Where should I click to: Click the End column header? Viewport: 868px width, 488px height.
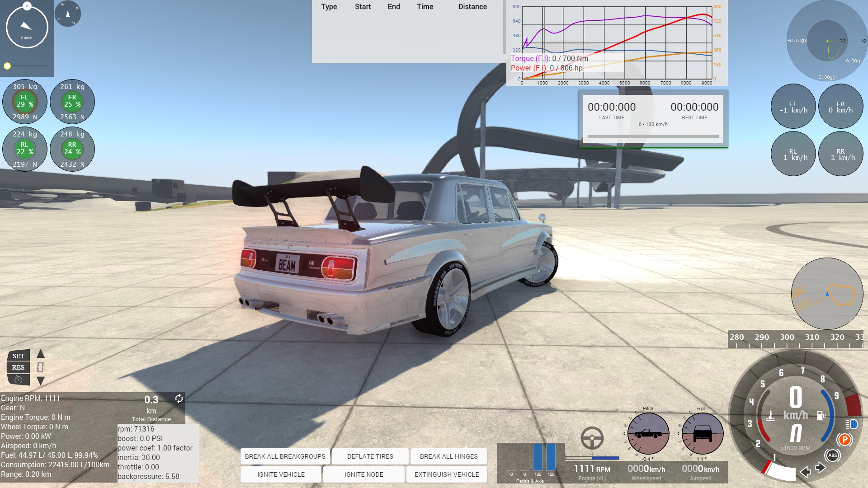click(394, 7)
